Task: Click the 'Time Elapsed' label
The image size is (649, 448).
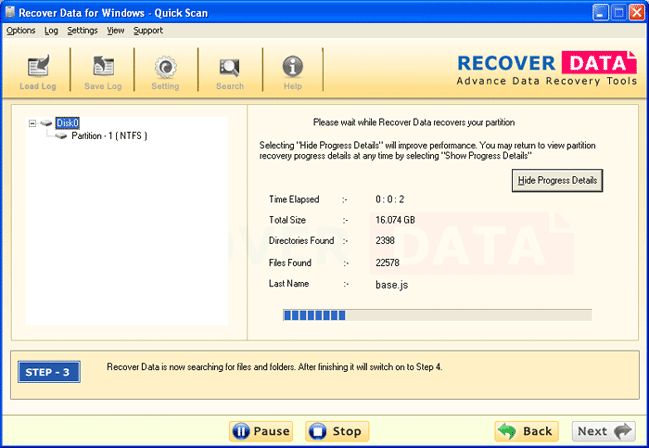Action: click(294, 199)
